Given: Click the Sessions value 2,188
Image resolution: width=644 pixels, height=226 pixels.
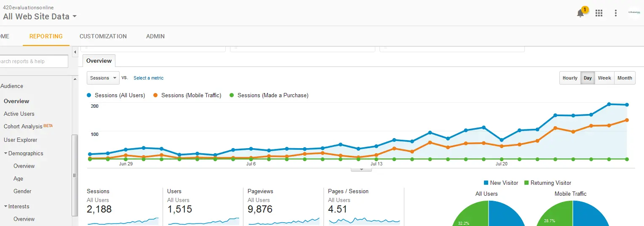Looking at the screenshot, I should coord(99,209).
